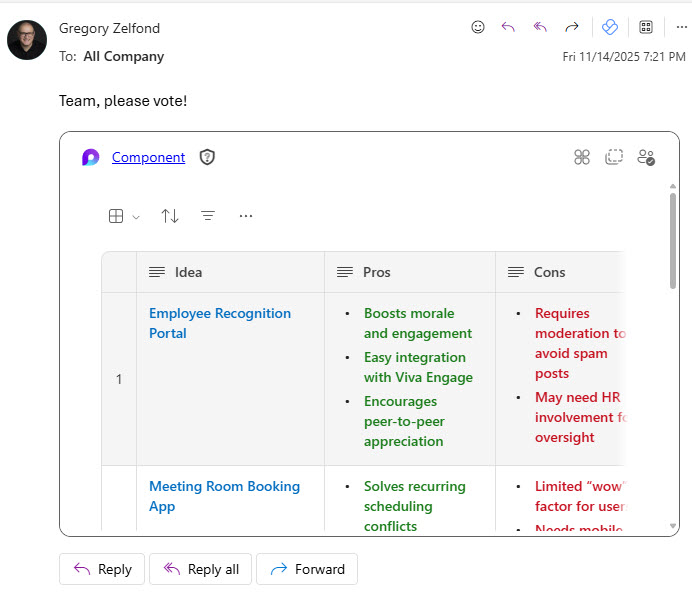The height and width of the screenshot is (594, 692).
Task: Open the table toolbar more options ellipsis
Action: tap(246, 216)
